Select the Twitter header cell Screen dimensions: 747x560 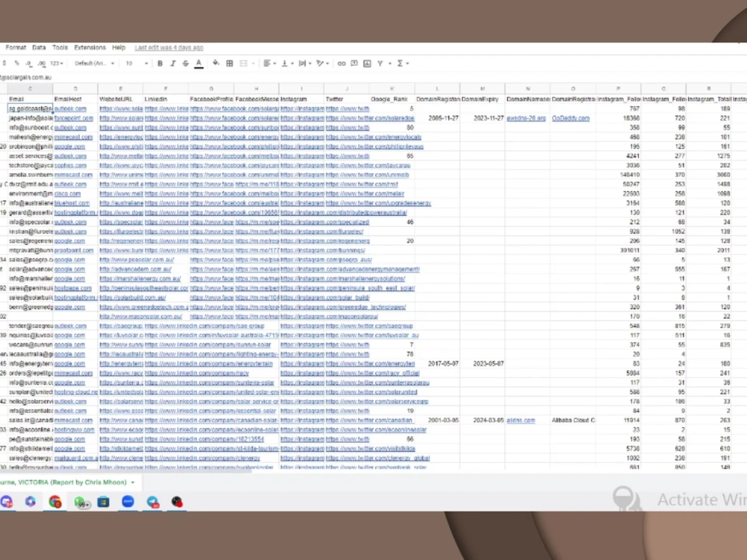pyautogui.click(x=347, y=99)
